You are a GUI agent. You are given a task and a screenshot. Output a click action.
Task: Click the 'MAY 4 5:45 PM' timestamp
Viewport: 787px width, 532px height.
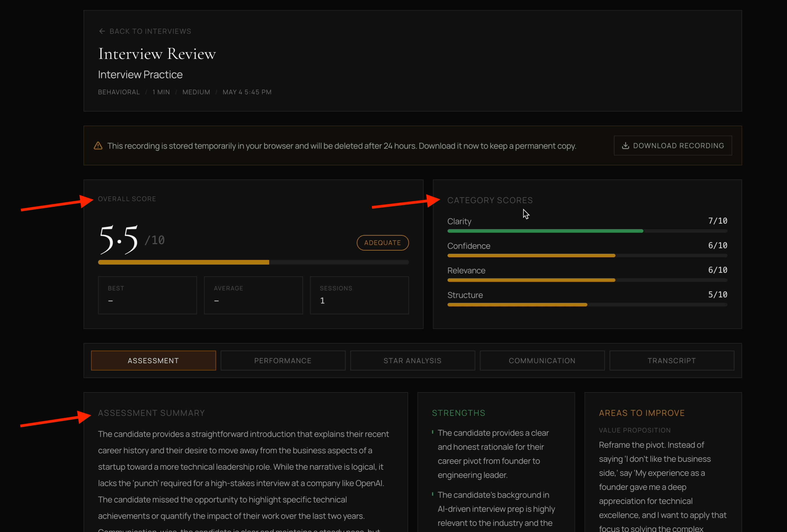click(247, 92)
